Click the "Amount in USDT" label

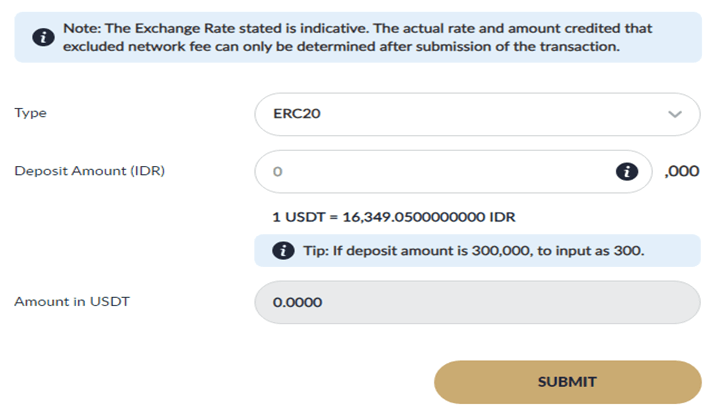click(x=71, y=302)
